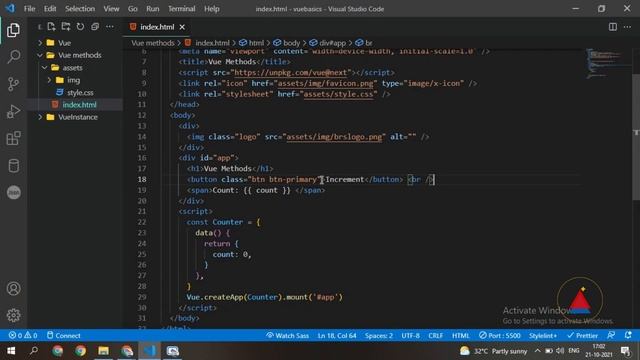This screenshot has width=640, height=360.
Task: Open the Search view in activity bar
Action: coord(13,57)
